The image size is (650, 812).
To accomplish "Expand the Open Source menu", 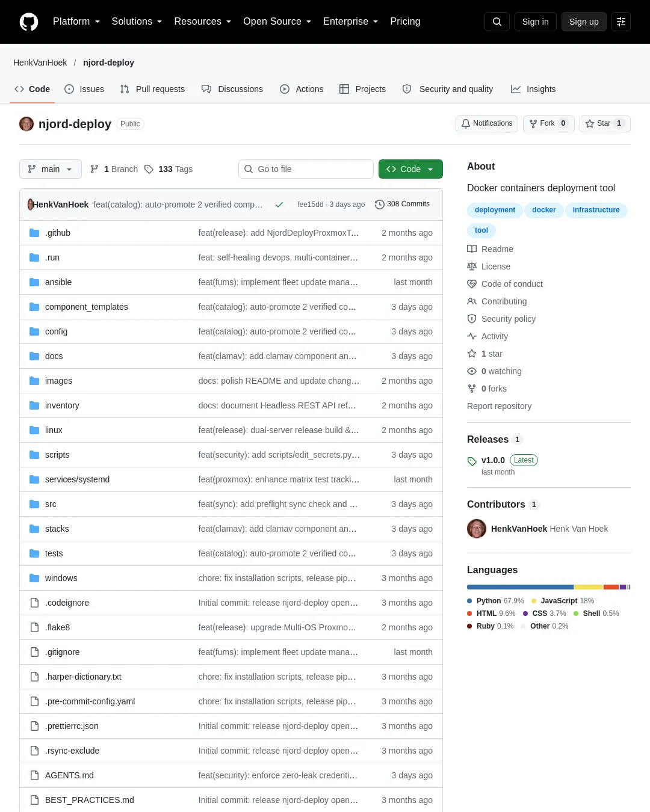I will pyautogui.click(x=277, y=22).
